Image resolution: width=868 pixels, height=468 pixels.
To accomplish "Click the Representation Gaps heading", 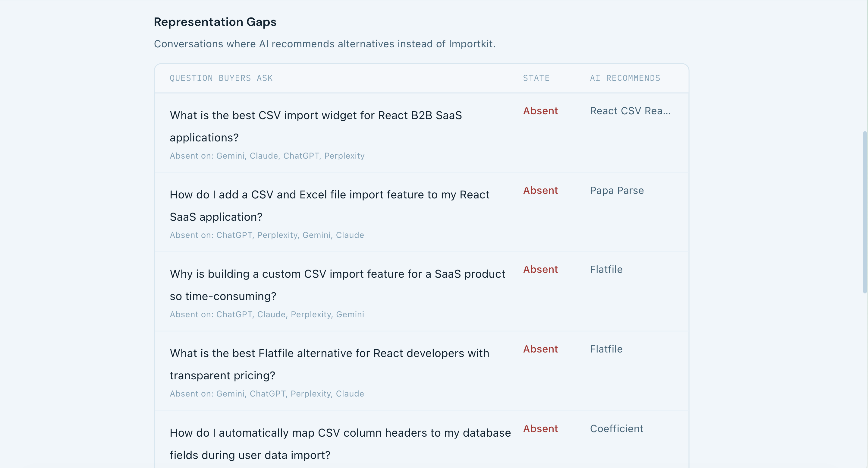I will point(215,22).
